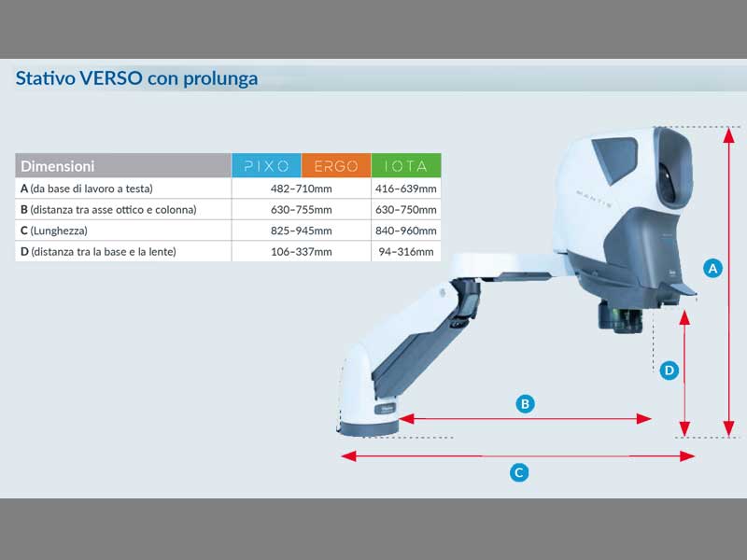Image resolution: width=747 pixels, height=560 pixels.
Task: Click the value '840–960mm'
Action: [406, 231]
